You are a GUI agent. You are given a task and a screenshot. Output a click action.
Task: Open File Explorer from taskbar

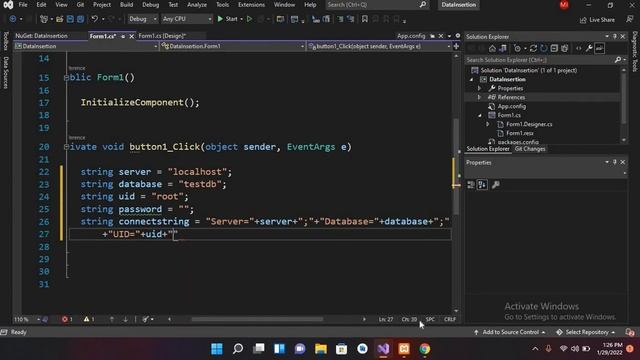click(321, 349)
